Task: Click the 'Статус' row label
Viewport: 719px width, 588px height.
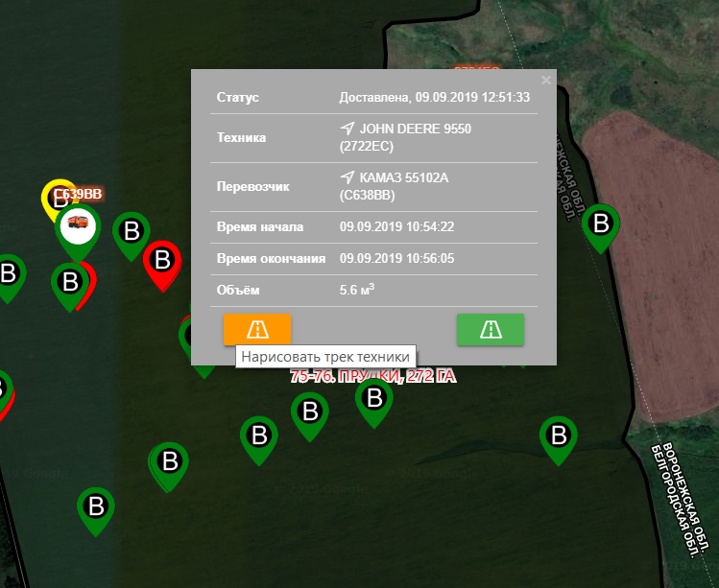Action: click(237, 97)
